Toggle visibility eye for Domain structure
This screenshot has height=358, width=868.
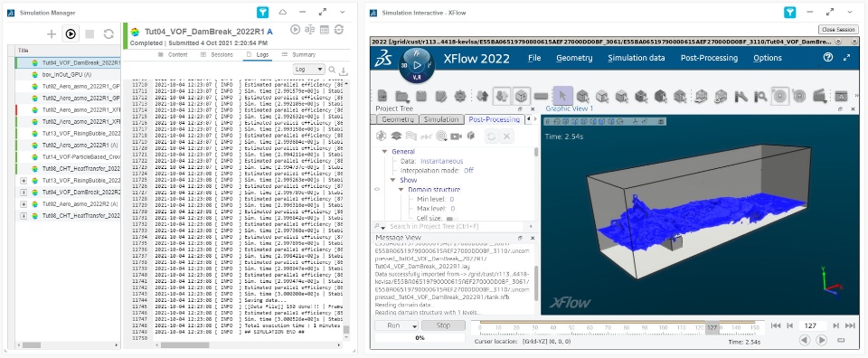click(x=378, y=189)
